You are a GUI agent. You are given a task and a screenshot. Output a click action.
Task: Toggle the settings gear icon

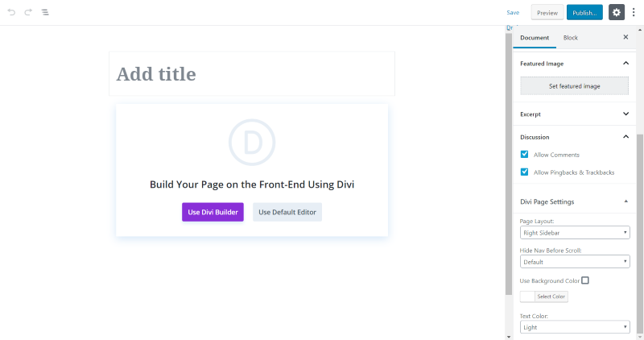coord(617,12)
